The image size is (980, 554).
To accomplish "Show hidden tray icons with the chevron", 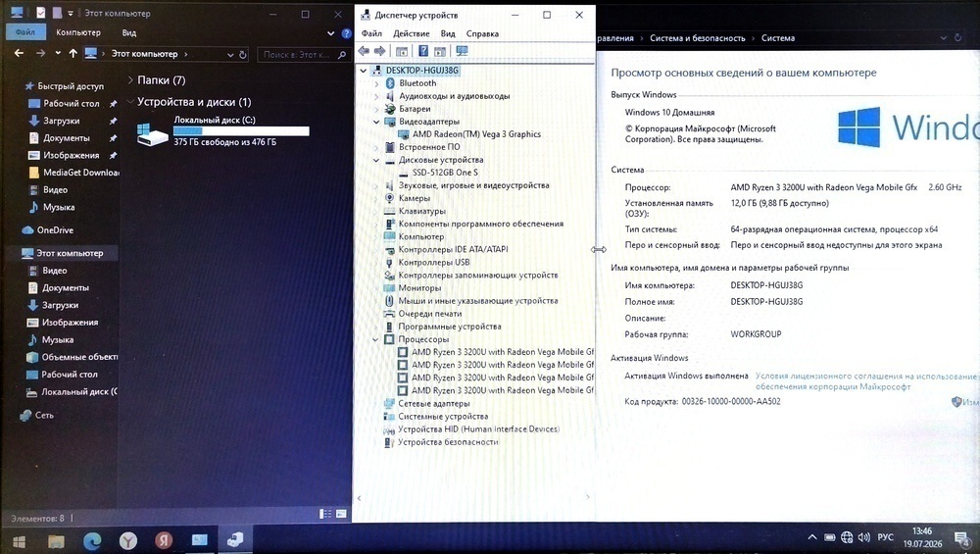I will [811, 537].
